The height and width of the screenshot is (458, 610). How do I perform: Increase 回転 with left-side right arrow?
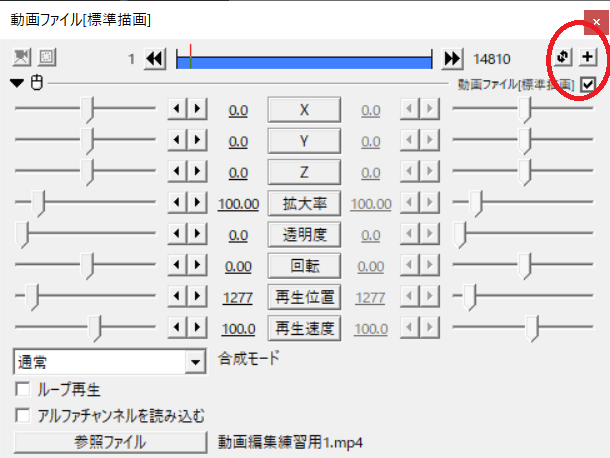[197, 265]
